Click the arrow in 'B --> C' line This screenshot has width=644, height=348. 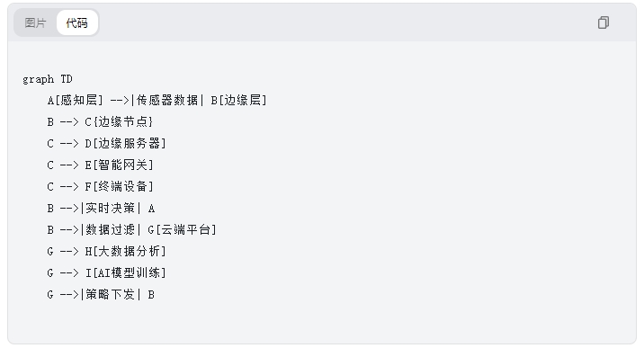tap(69, 122)
